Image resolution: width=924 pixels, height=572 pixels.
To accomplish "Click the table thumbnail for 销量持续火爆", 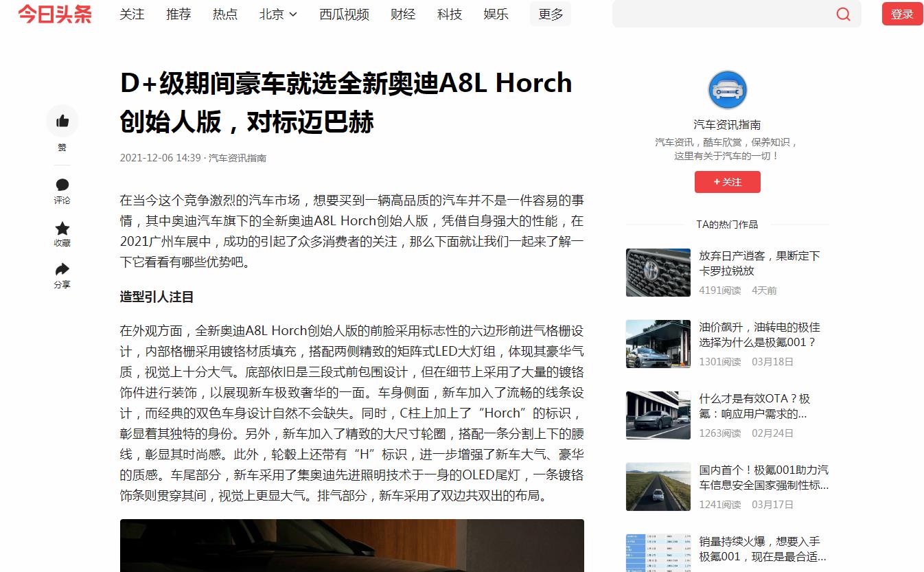I will click(x=658, y=553).
